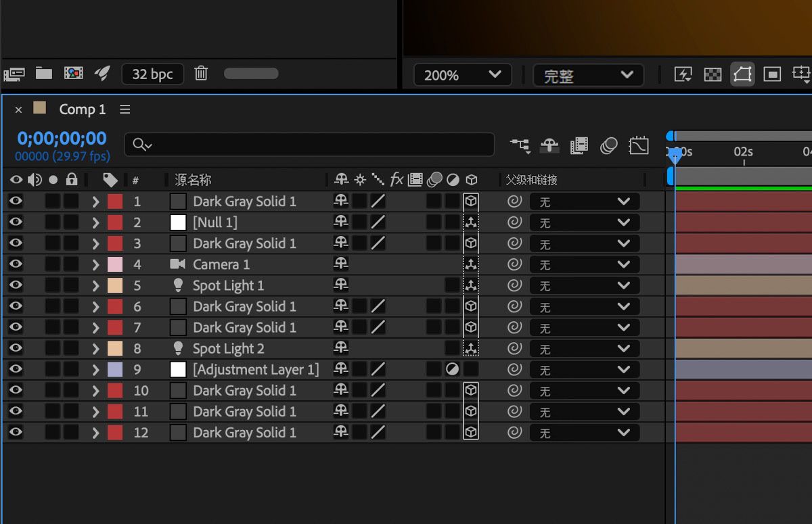Enable frame blending for the composition
This screenshot has width=812, height=524.
[579, 145]
